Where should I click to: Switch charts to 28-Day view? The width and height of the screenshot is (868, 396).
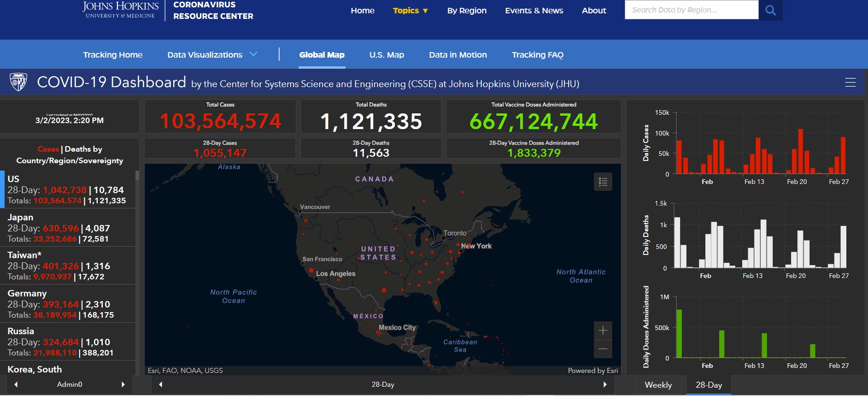tap(709, 385)
